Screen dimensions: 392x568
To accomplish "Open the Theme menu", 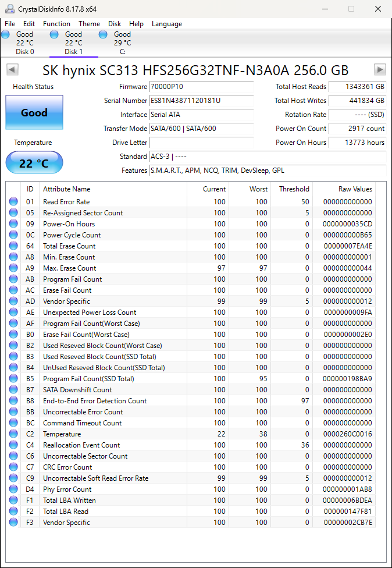I will pos(89,24).
